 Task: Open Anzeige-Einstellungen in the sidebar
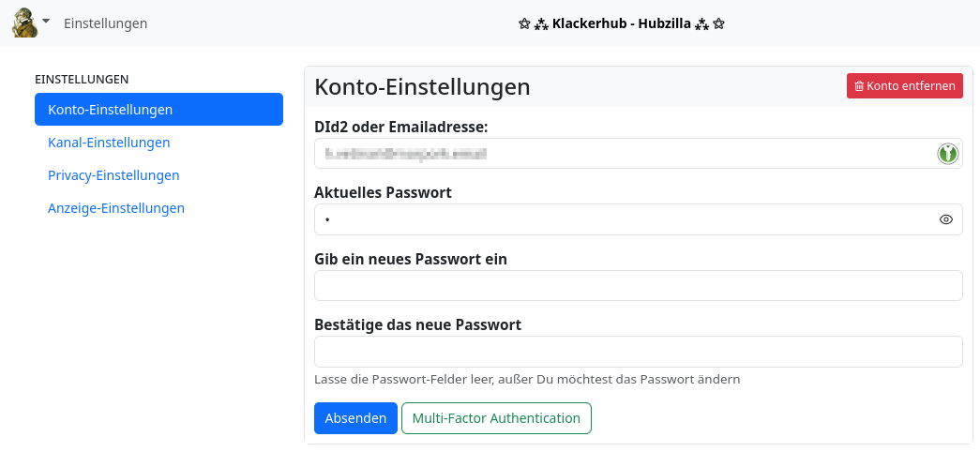click(x=116, y=208)
